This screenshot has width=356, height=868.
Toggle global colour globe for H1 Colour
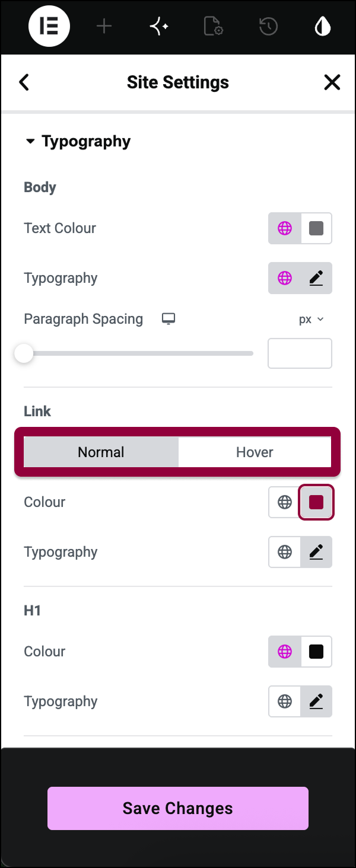click(x=285, y=652)
